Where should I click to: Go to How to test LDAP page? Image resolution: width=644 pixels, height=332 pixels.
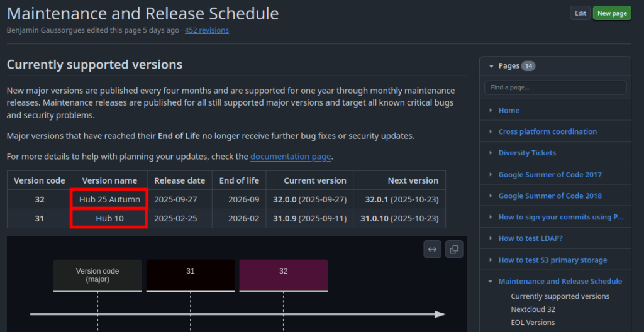coord(530,239)
